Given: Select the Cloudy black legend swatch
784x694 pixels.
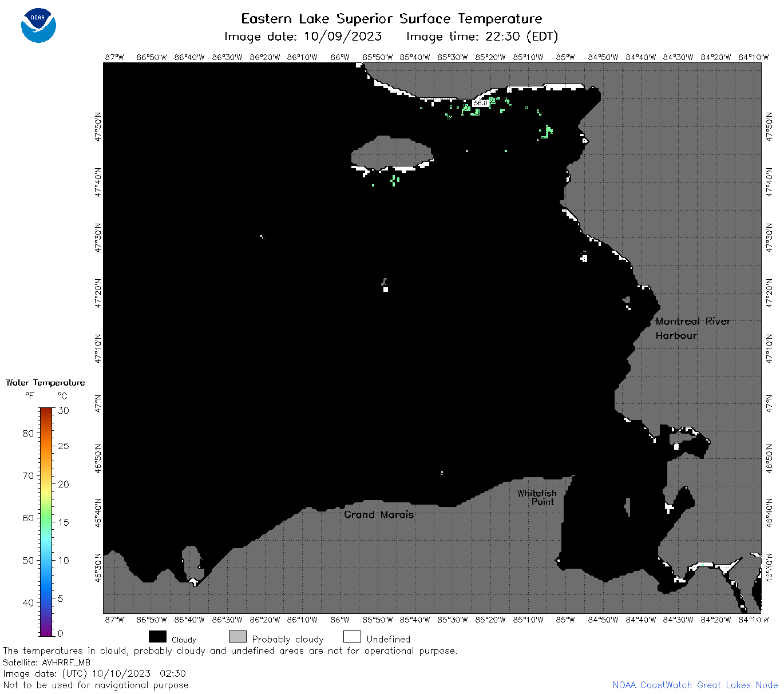Looking at the screenshot, I should coord(157,637).
